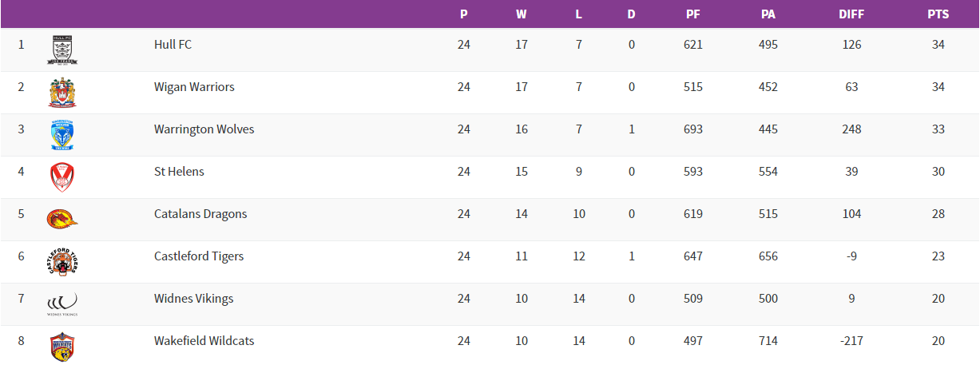Click the Wigan Warriors team logo

(x=62, y=92)
